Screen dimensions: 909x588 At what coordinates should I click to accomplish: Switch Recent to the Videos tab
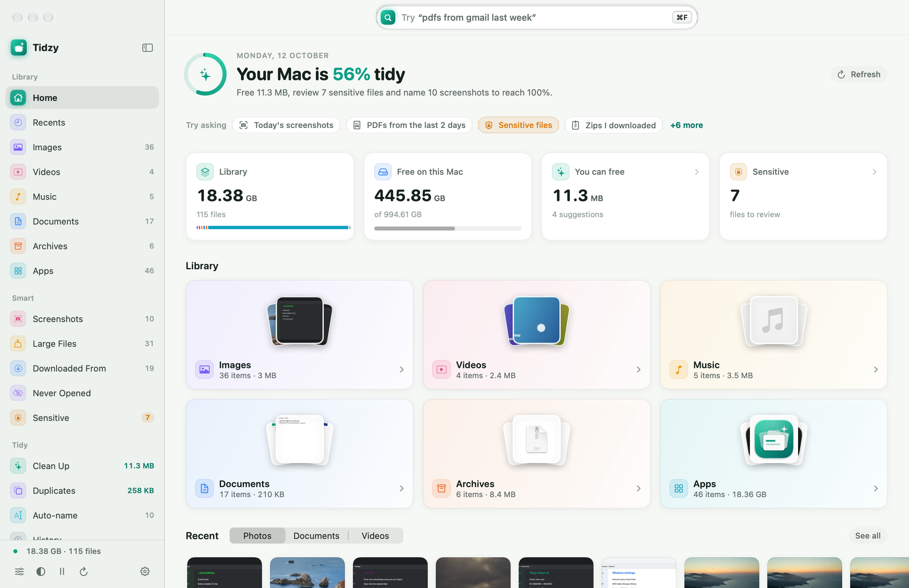pos(375,536)
